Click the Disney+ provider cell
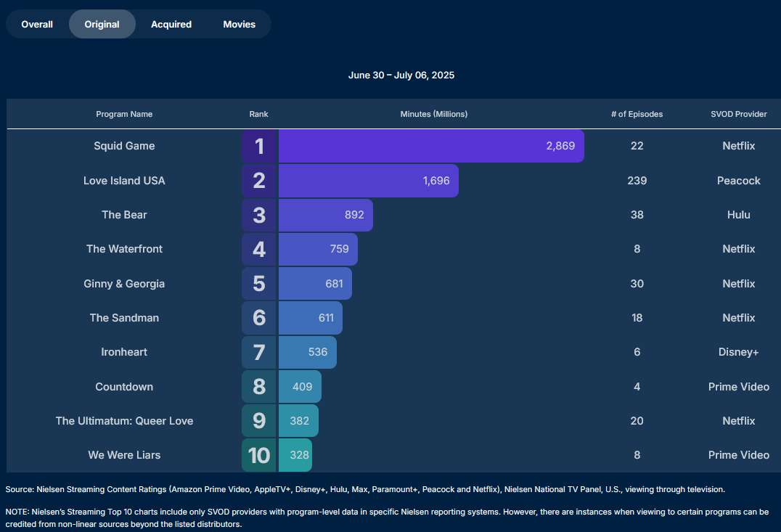Screen dimensions: 781x532 [739, 352]
